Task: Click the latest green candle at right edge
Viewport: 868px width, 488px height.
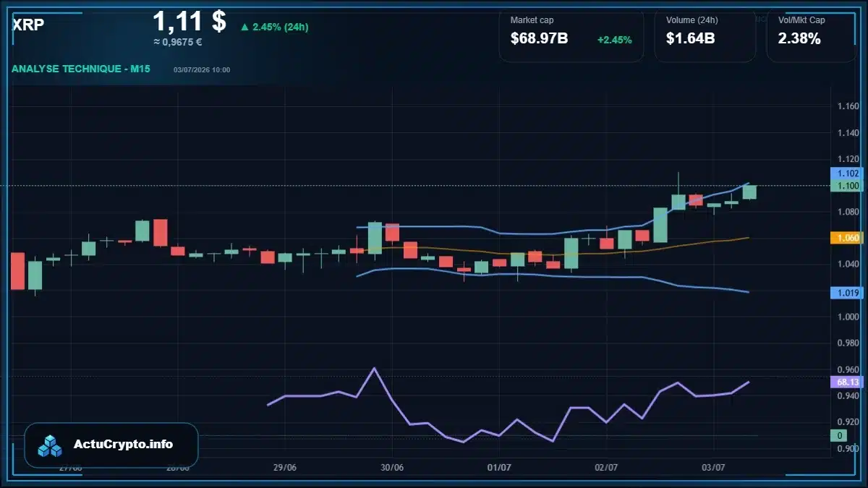Action: coord(749,192)
